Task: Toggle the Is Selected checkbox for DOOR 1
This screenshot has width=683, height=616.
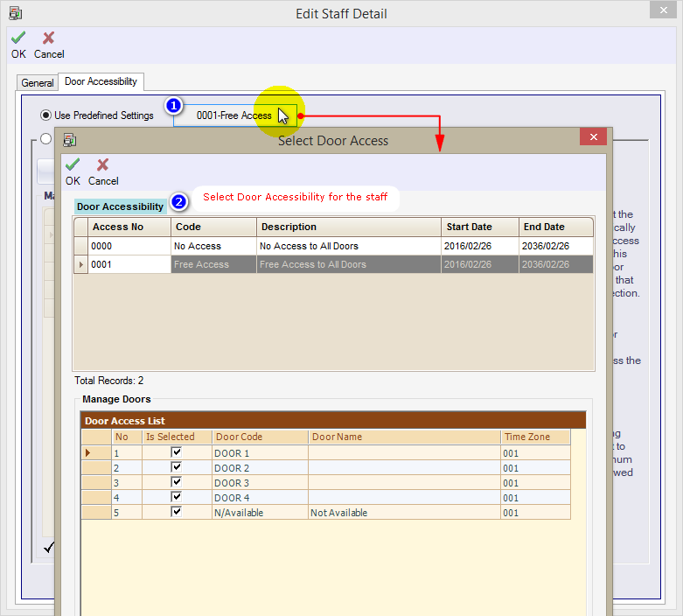Action: pyautogui.click(x=177, y=452)
